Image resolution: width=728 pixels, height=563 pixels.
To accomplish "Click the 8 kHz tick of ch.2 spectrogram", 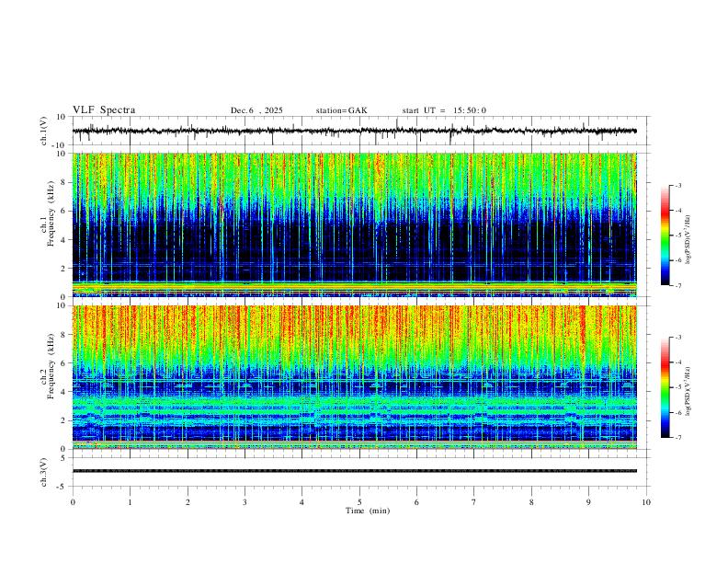I will pyautogui.click(x=64, y=335).
